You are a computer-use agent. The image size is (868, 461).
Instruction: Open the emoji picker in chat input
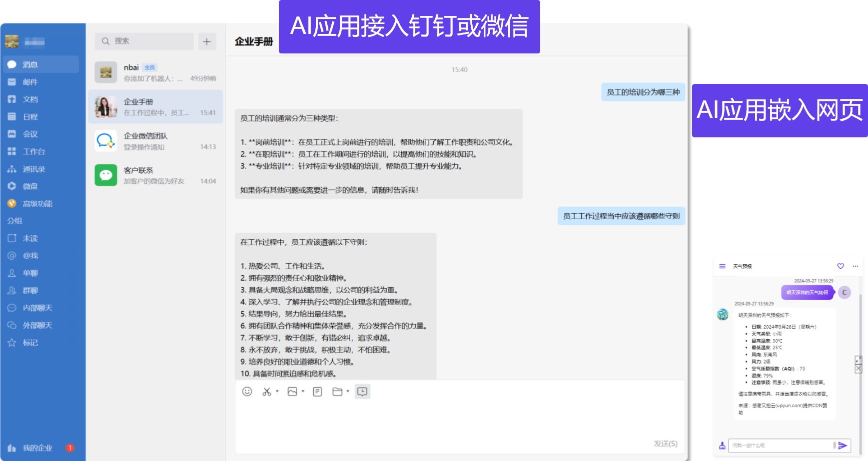247,392
